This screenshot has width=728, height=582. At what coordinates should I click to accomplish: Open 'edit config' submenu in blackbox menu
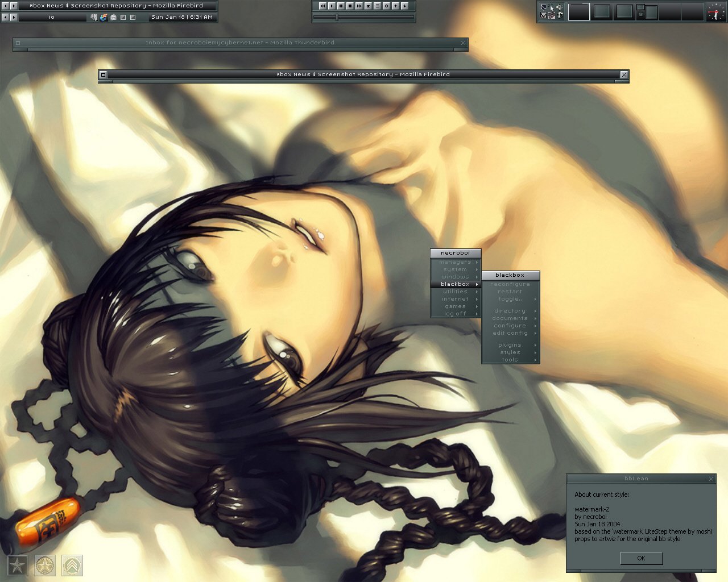coord(510,333)
